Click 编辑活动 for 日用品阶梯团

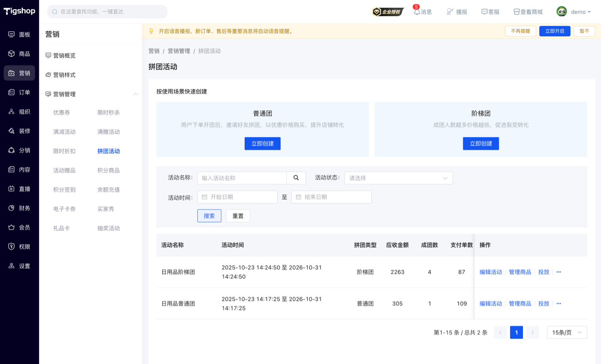point(491,272)
